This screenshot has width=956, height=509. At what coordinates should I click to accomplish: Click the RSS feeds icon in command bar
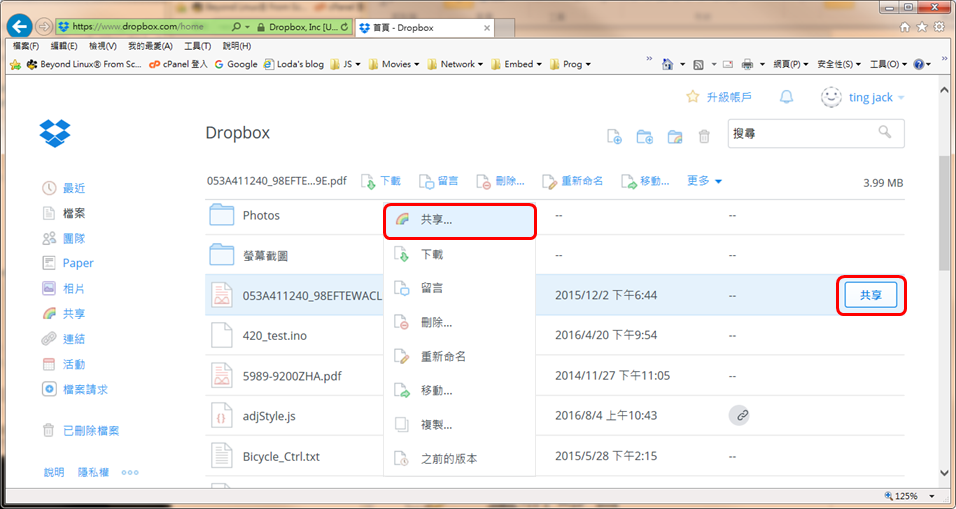[x=699, y=64]
